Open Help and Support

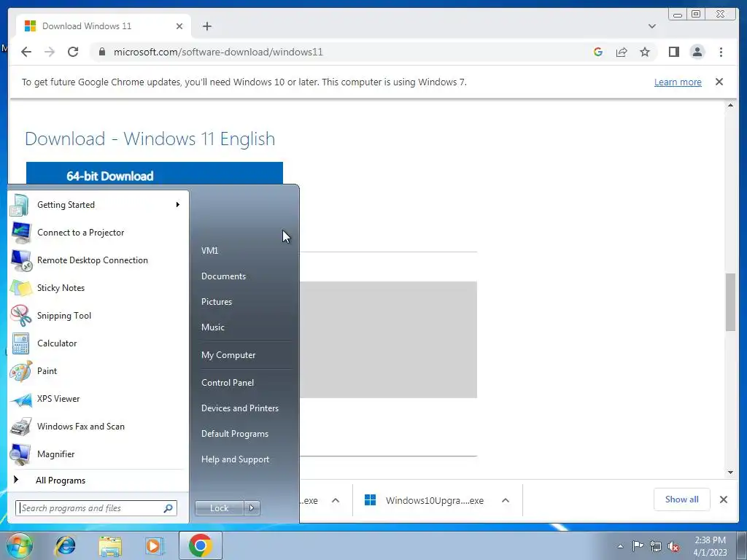click(x=236, y=459)
